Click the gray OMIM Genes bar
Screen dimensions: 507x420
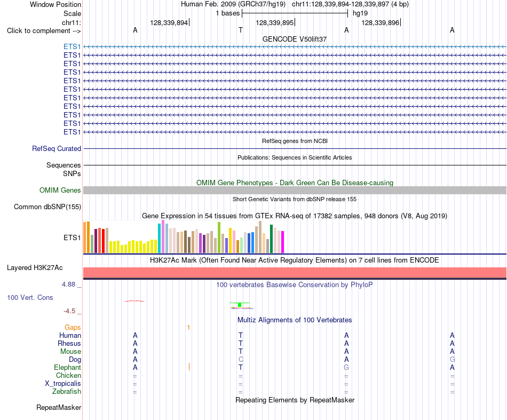[x=295, y=190]
